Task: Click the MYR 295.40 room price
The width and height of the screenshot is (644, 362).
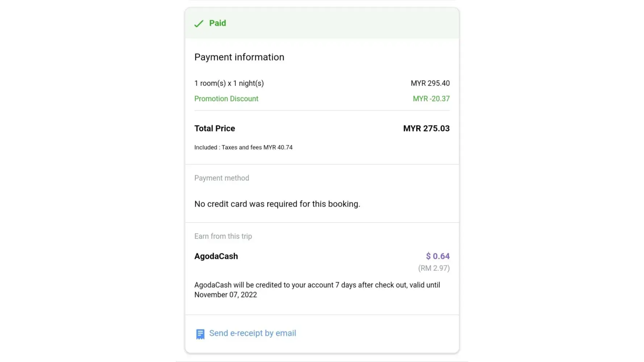Action: tap(430, 83)
